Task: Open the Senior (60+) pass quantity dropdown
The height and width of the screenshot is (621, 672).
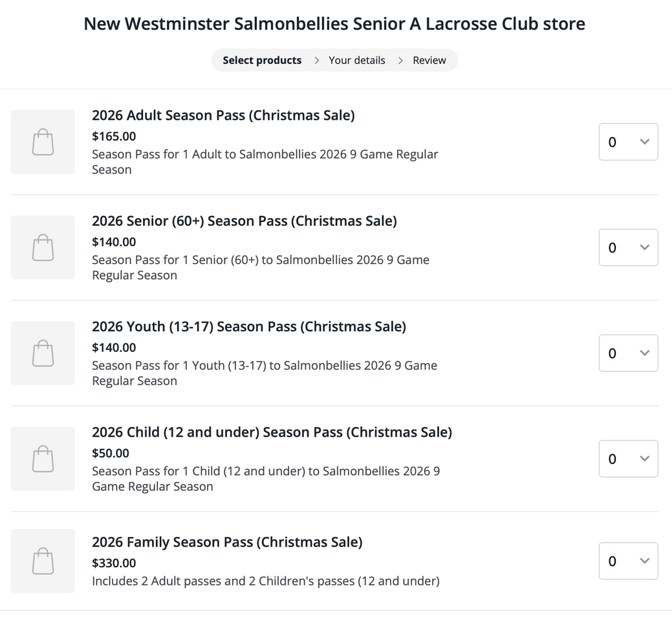Action: click(628, 247)
